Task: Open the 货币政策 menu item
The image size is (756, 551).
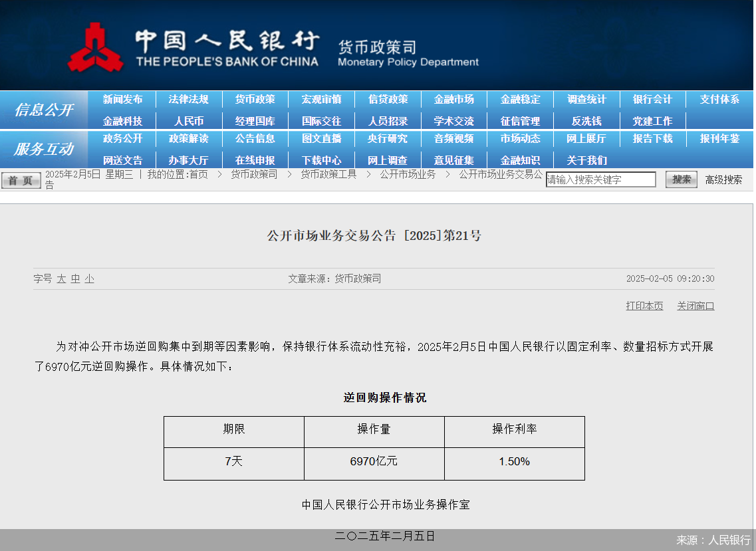Action: [255, 99]
